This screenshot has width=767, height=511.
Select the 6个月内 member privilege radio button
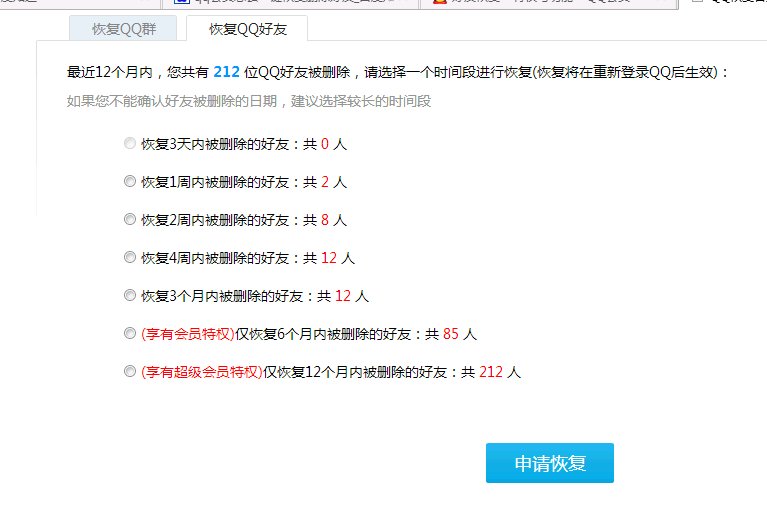pyautogui.click(x=130, y=333)
